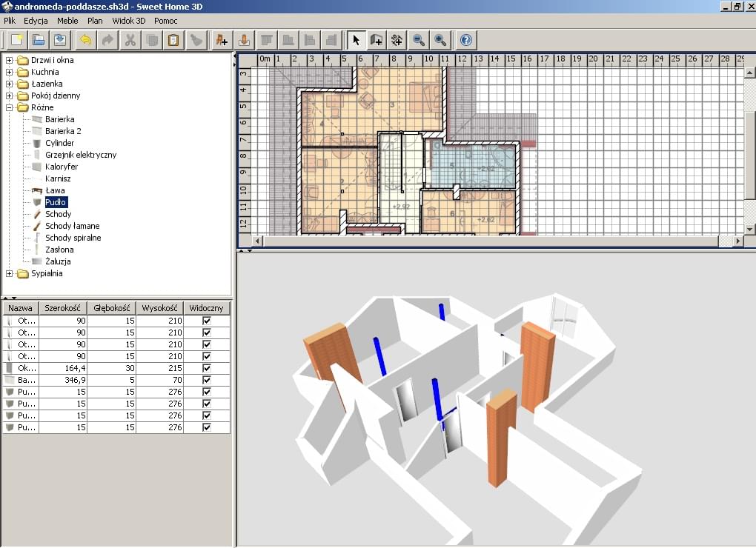Select Karnisz in catalog tree
This screenshot has width=756, height=548.
point(58,178)
